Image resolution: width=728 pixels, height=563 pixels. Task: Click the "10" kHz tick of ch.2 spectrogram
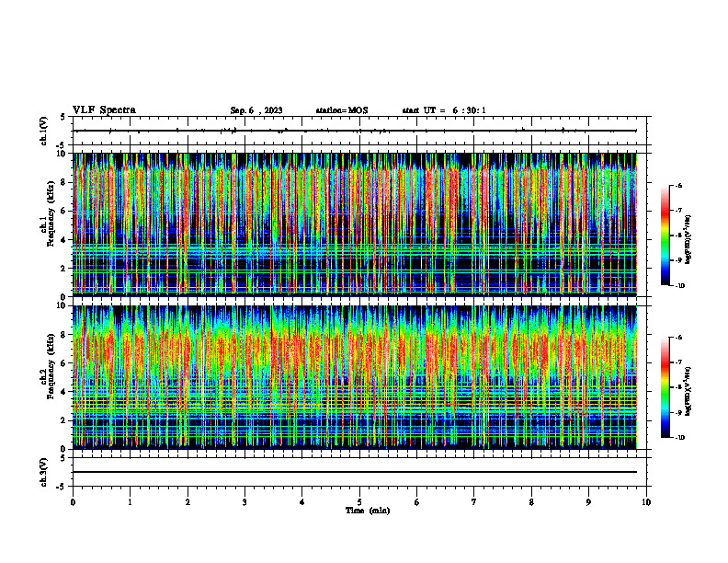tap(63, 305)
